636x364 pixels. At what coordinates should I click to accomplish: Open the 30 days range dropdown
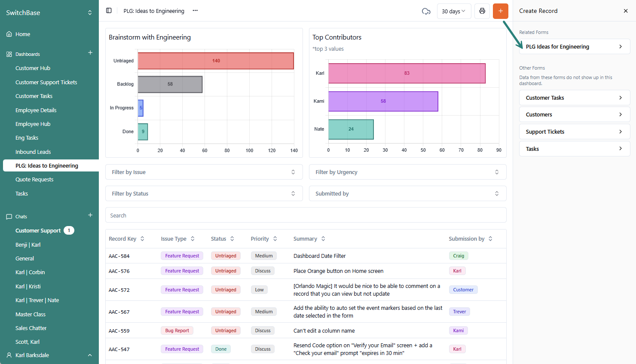[453, 11]
